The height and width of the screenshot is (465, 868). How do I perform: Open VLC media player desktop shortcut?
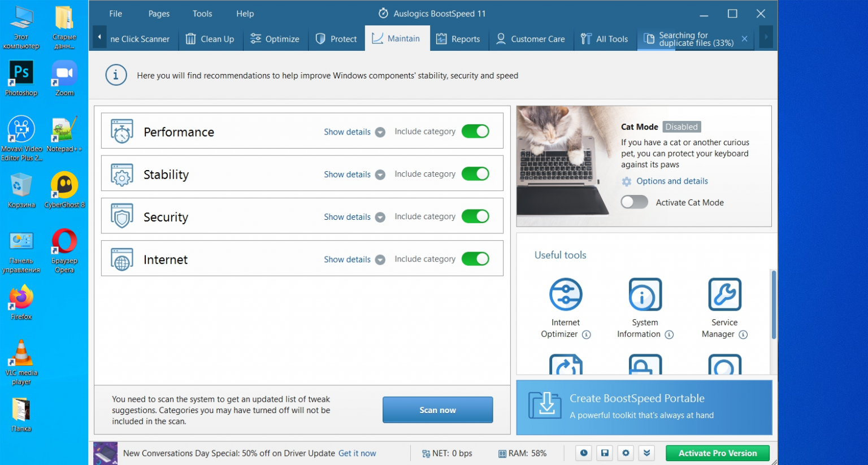[x=21, y=362]
